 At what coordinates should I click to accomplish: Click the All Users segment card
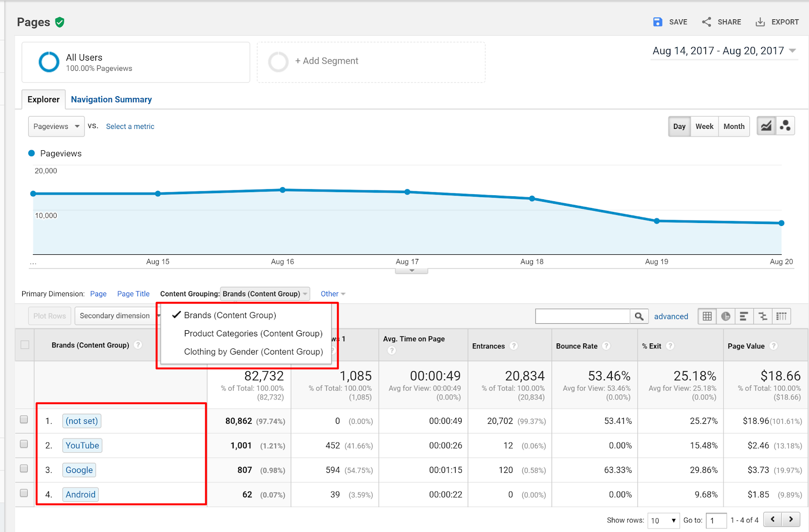(136, 62)
